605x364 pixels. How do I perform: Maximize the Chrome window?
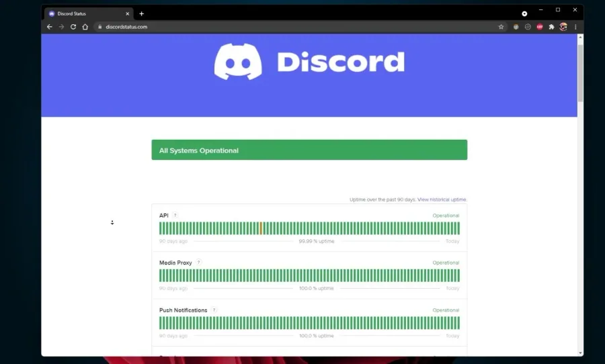(558, 10)
